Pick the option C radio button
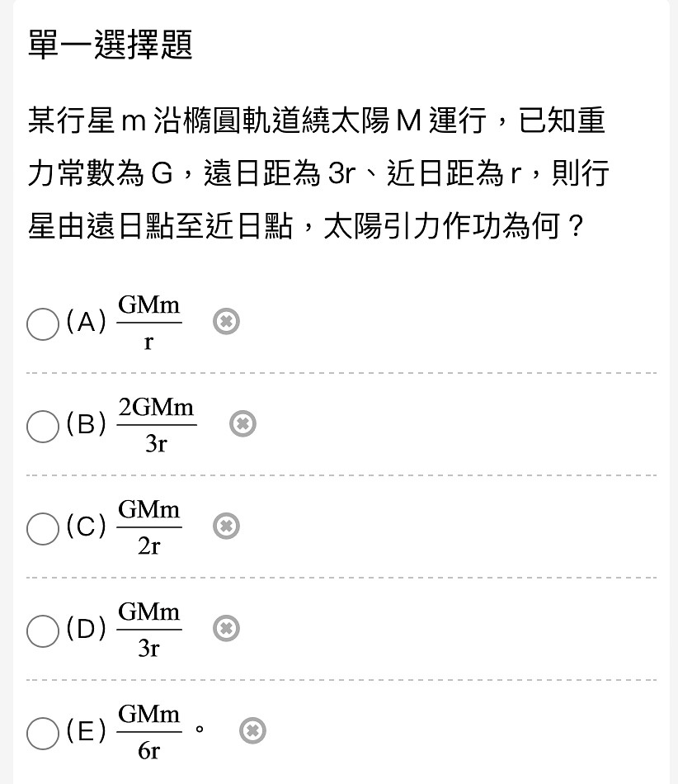Viewport: 678px width, 784px height. [x=43, y=528]
